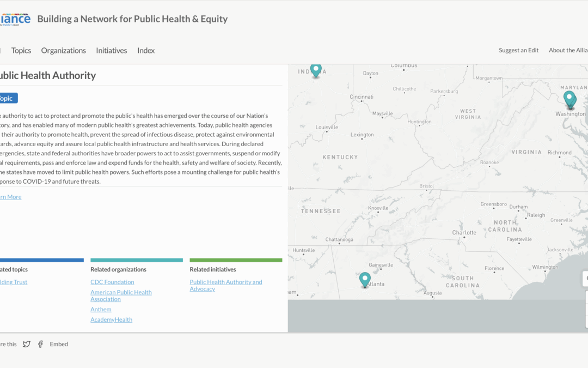The height and width of the screenshot is (368, 588).
Task: Open the Index section
Action: pos(145,50)
